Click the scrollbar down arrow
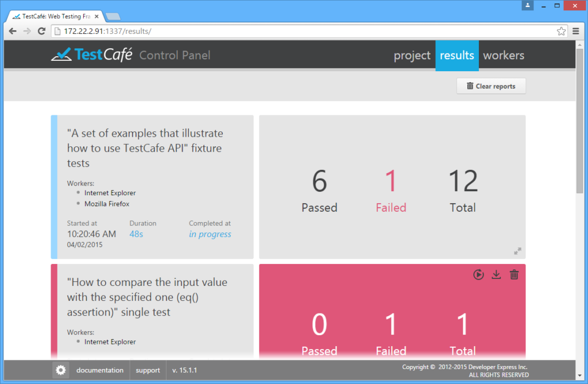 click(580, 375)
